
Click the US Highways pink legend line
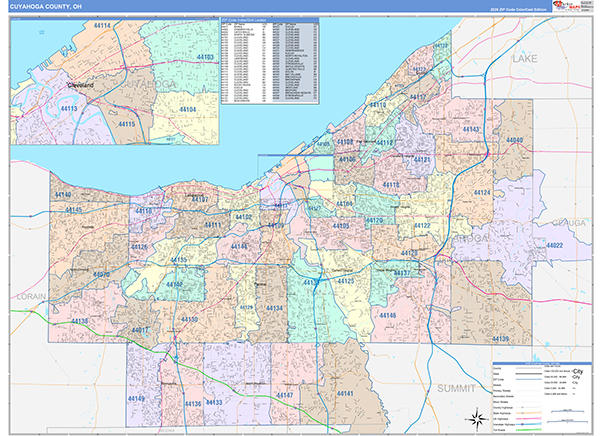528,419
